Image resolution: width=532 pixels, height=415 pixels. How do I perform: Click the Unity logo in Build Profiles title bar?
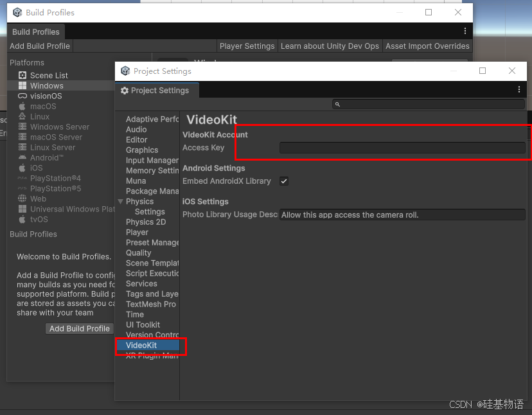pyautogui.click(x=17, y=13)
